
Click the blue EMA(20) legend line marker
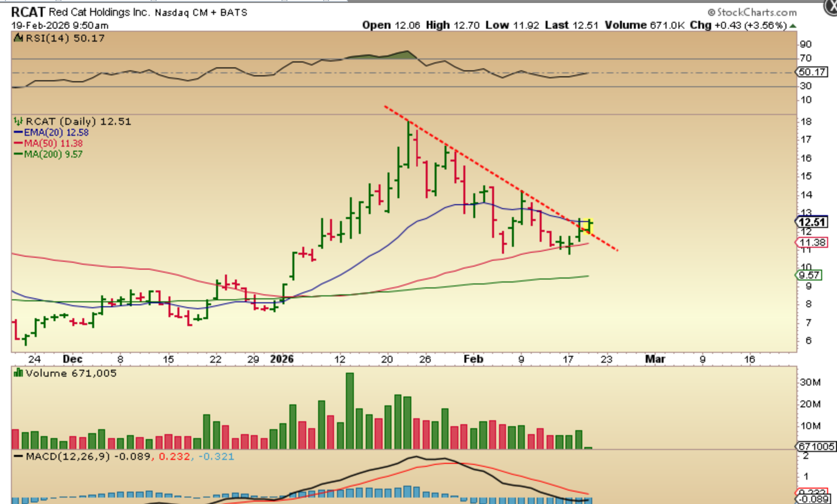tap(18, 132)
